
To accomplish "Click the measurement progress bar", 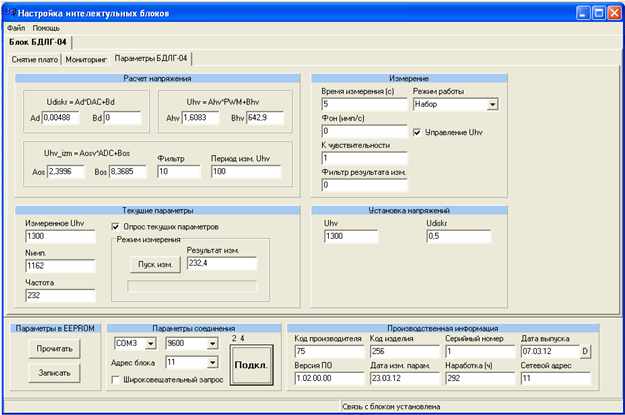I will pyautogui.click(x=192, y=286).
